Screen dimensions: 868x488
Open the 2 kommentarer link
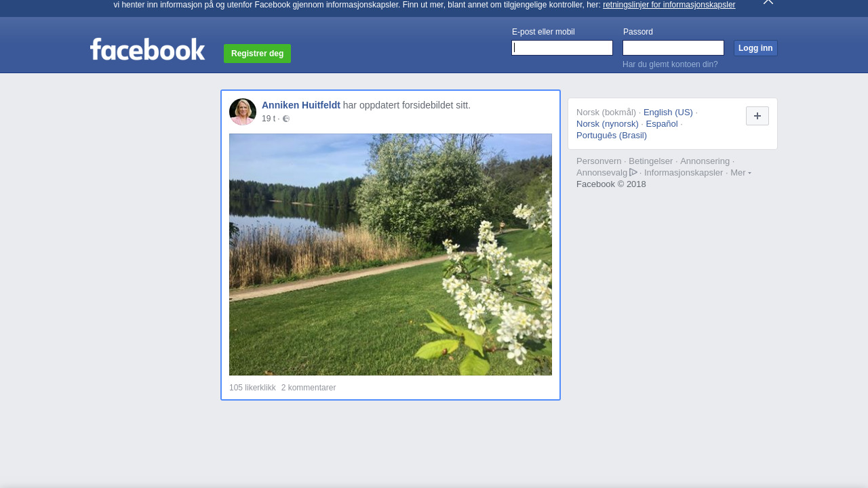[x=308, y=388]
